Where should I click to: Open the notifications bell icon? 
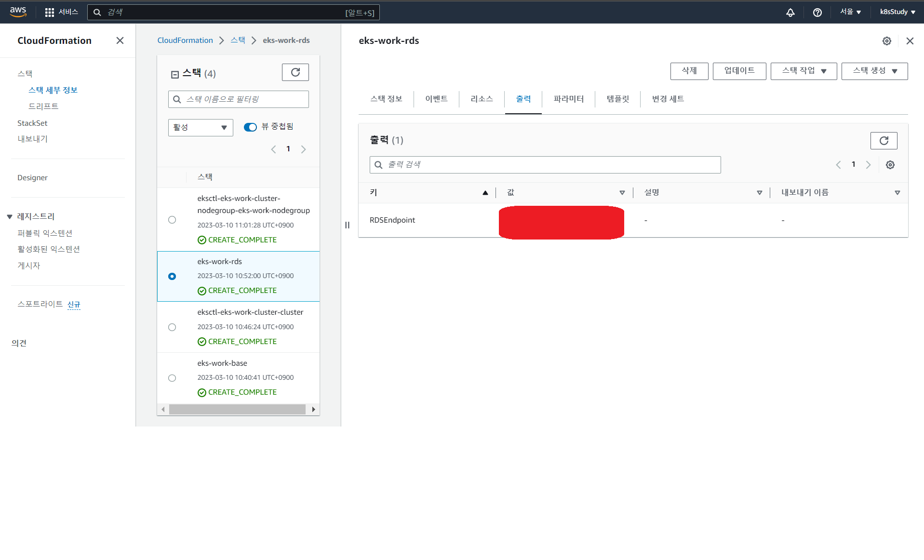tap(790, 13)
